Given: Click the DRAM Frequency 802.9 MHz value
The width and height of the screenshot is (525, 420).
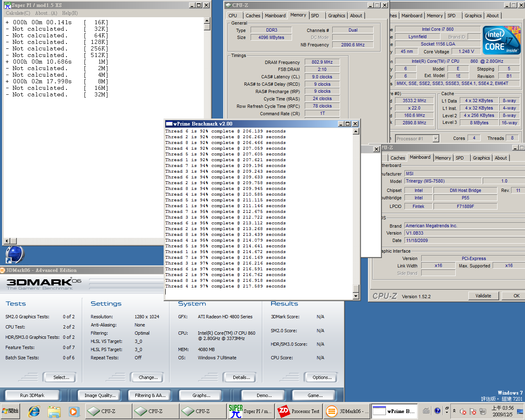Looking at the screenshot, I should click(322, 62).
